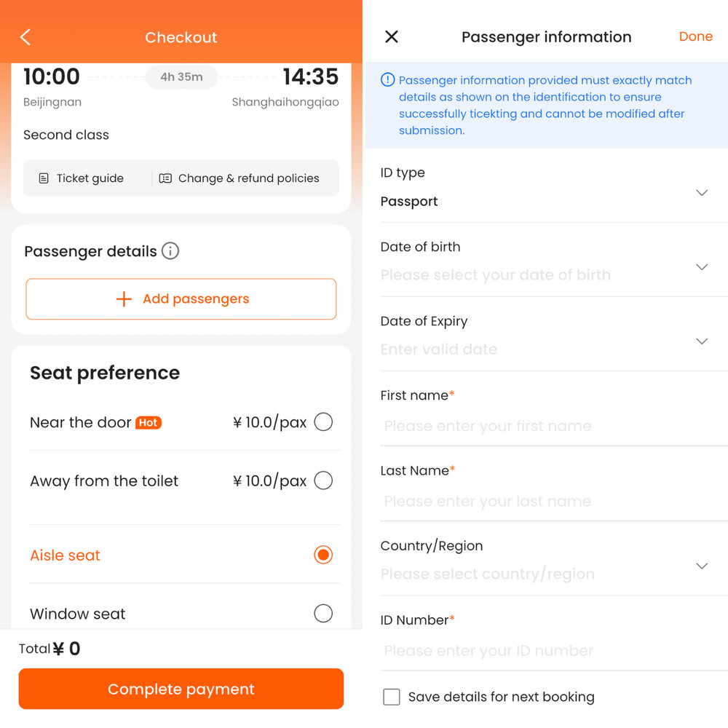This screenshot has height=728, width=728.
Task: Select the Window seat radio button
Action: click(323, 614)
